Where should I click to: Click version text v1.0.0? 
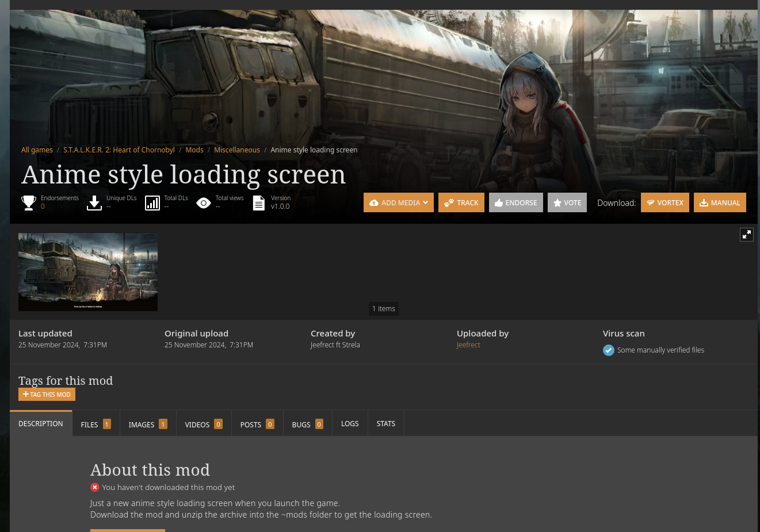click(x=280, y=206)
